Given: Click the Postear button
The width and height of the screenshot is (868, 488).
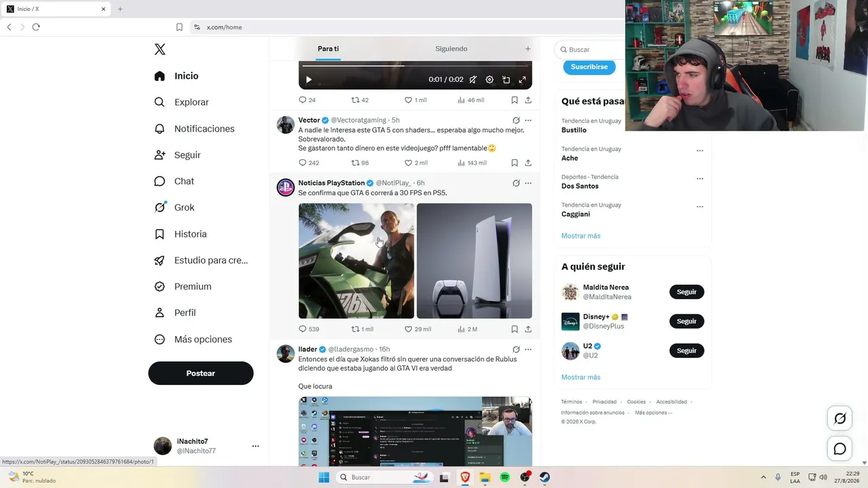Looking at the screenshot, I should tap(201, 373).
